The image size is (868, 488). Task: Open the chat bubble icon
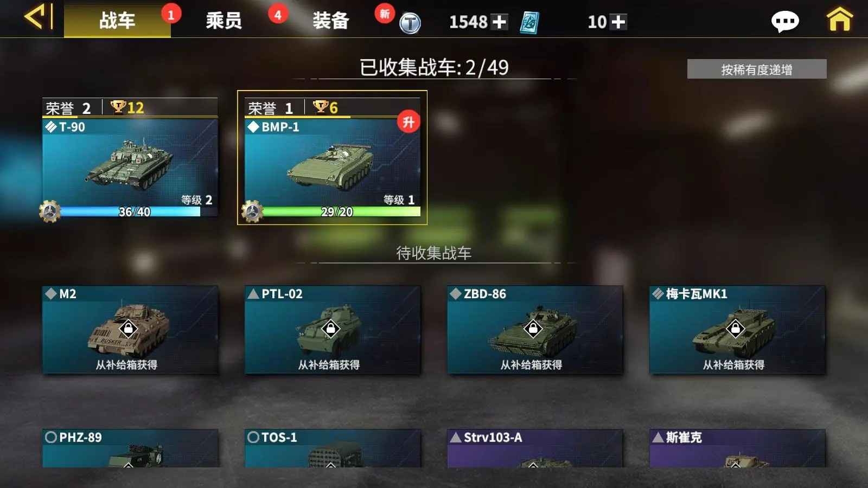click(x=784, y=22)
